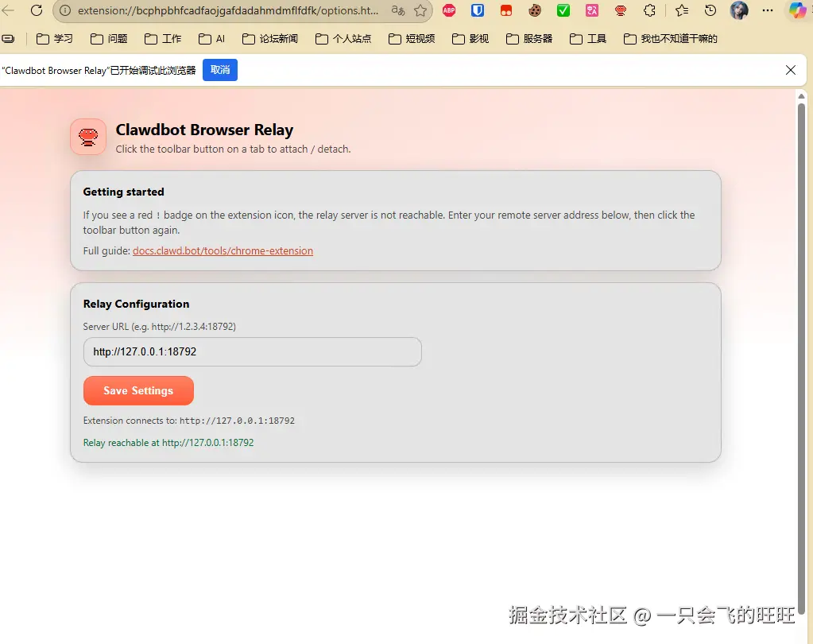Open the extensions puzzle icon

(649, 10)
